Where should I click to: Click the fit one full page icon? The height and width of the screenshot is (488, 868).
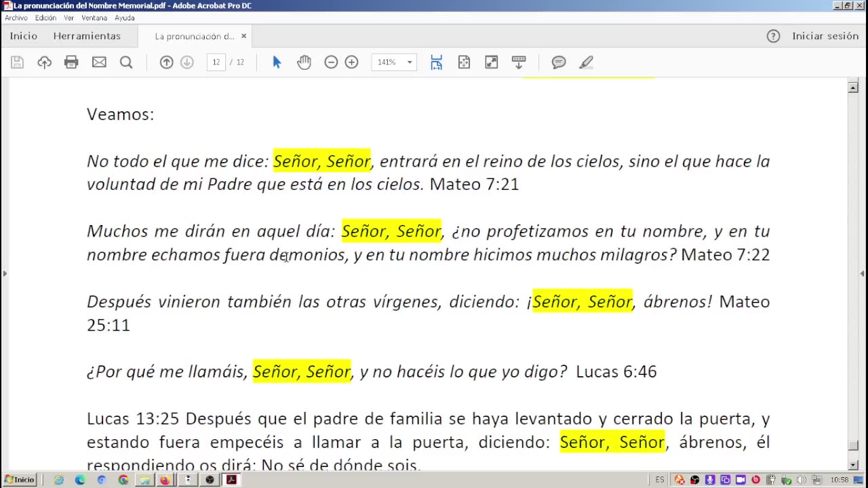coord(464,62)
